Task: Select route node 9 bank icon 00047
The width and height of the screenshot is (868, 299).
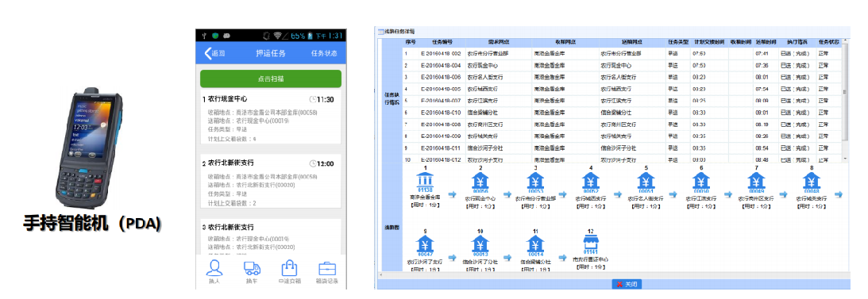Action: (425, 245)
